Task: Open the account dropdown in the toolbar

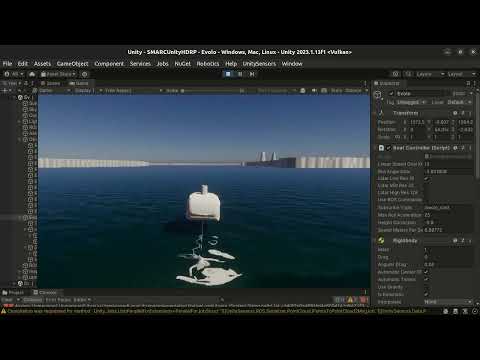Action: point(14,74)
